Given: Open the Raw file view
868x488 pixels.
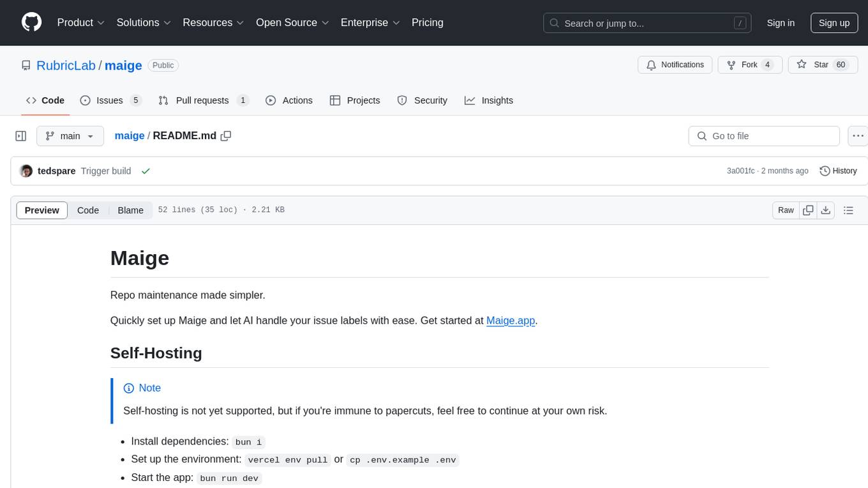Looking at the screenshot, I should tap(786, 210).
